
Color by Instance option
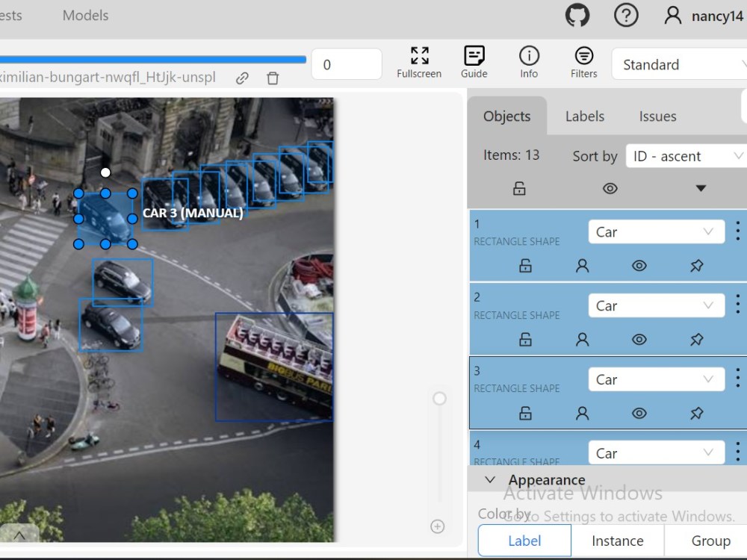coord(618,541)
